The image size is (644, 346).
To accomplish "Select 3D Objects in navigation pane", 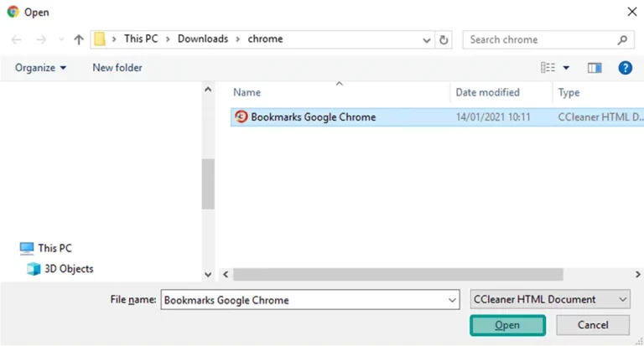I will [x=60, y=269].
